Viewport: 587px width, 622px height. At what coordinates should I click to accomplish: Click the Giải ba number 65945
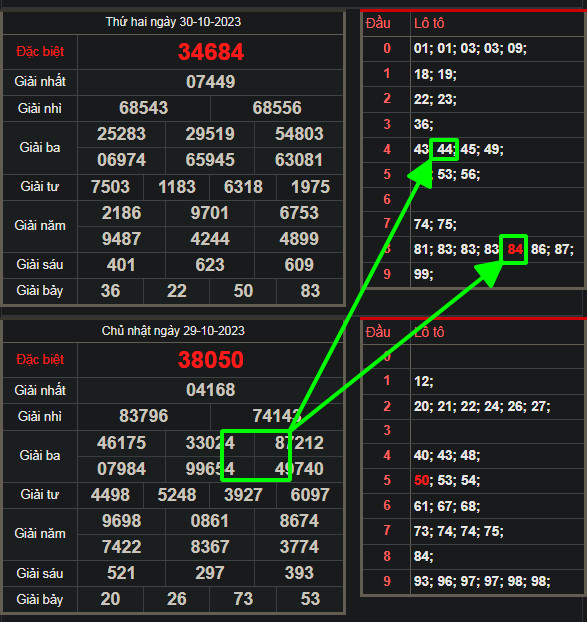click(x=210, y=160)
